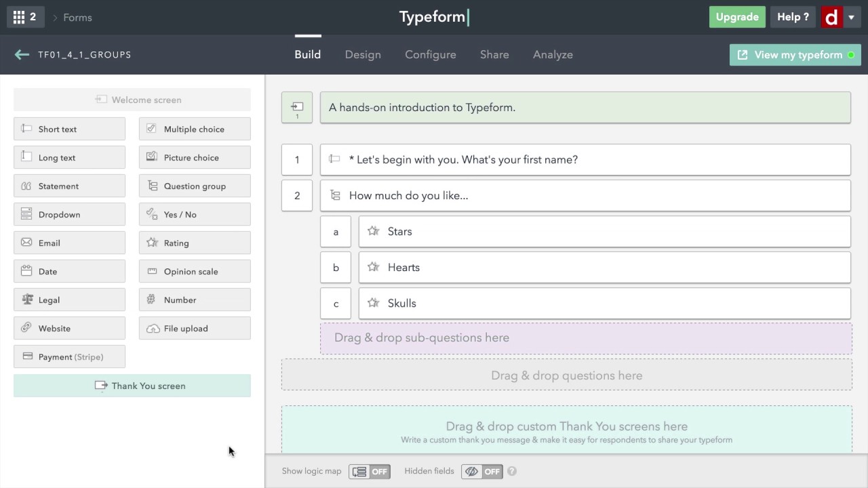This screenshot has height=488, width=868.
Task: Select the Yes / No field type
Action: coord(195,214)
